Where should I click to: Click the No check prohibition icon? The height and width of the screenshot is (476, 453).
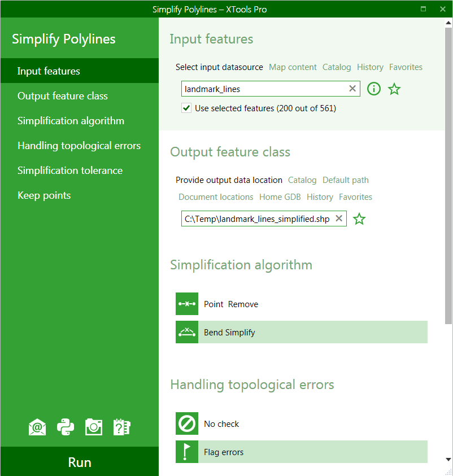(x=187, y=423)
